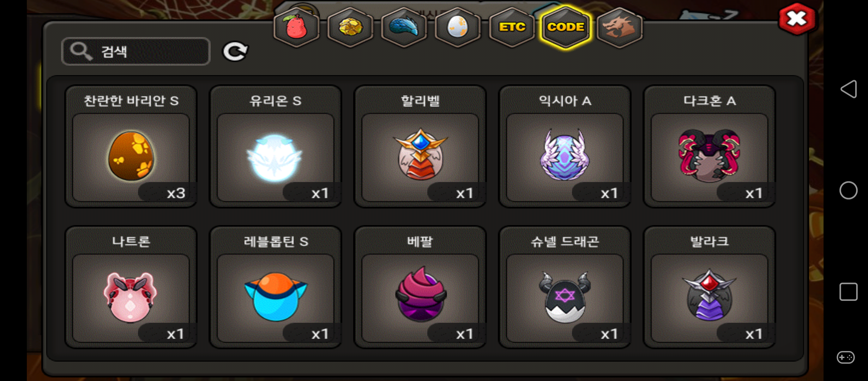Choose the purple 베팔 egg
This screenshot has height=381, width=868.
tap(420, 287)
